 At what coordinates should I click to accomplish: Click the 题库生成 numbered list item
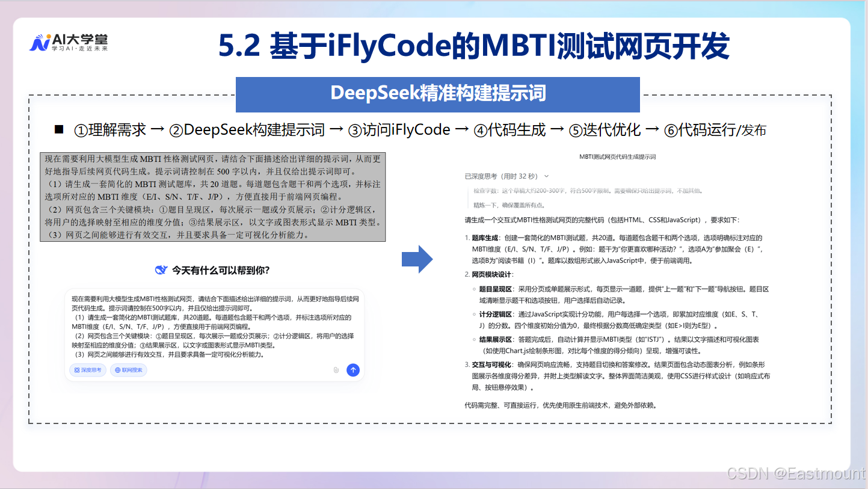click(x=479, y=237)
